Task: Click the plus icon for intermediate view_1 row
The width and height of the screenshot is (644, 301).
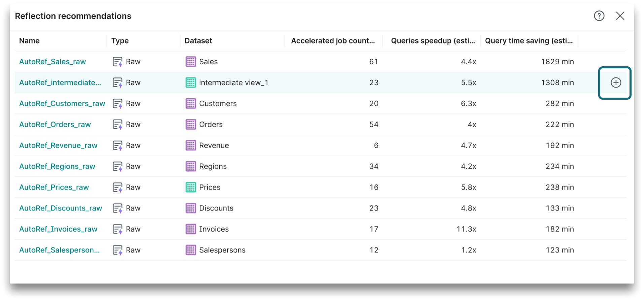Action: pos(615,82)
